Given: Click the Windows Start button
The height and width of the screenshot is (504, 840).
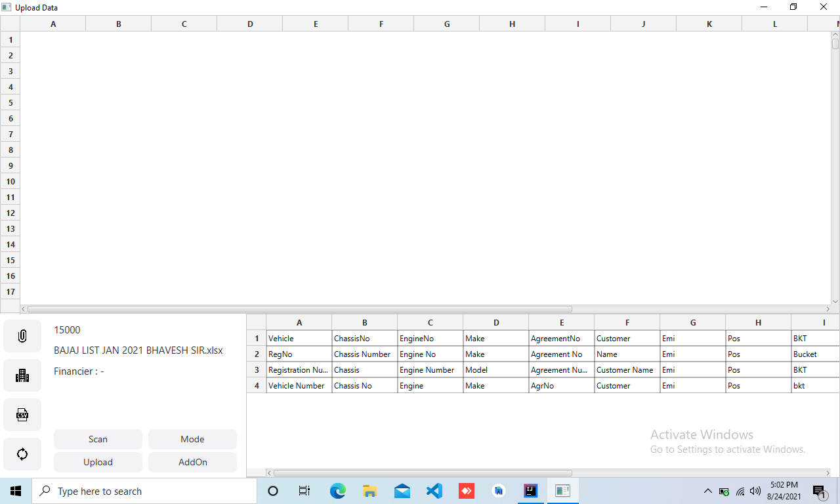Looking at the screenshot, I should [x=14, y=490].
